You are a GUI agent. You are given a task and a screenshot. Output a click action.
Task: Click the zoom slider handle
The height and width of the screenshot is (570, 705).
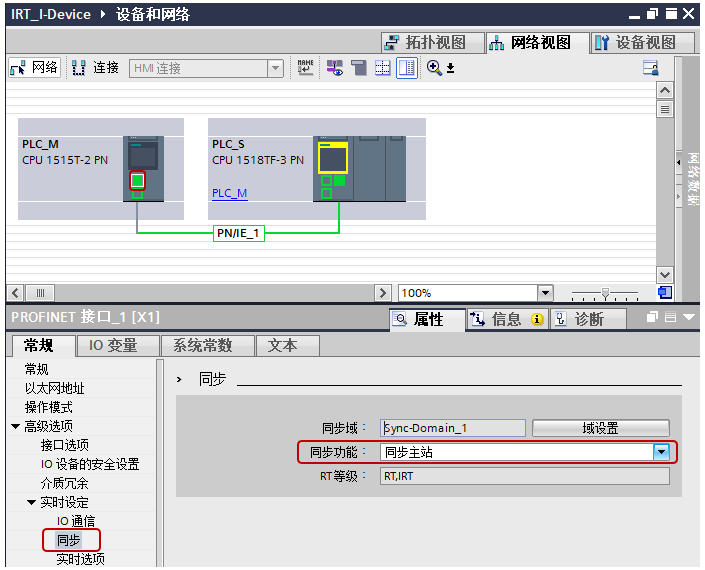(606, 293)
